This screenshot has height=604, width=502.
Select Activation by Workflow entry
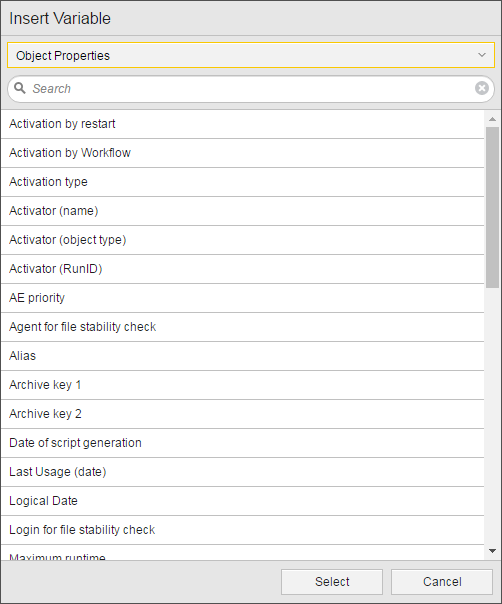pos(242,153)
